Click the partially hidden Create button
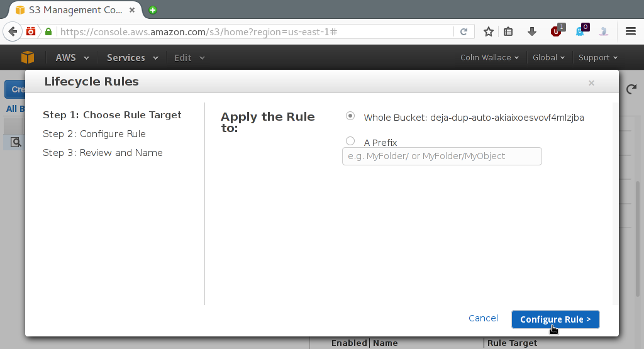 15,89
